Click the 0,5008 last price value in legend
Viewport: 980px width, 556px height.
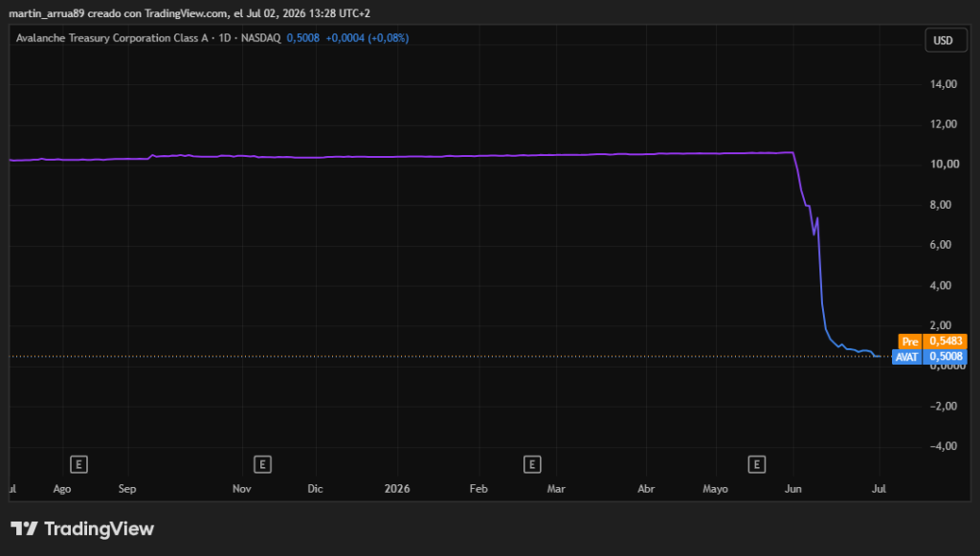tap(303, 38)
